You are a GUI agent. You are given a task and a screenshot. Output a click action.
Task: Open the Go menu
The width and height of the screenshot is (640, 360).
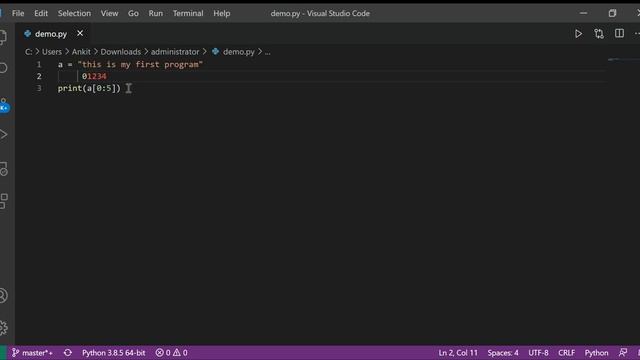click(x=133, y=13)
